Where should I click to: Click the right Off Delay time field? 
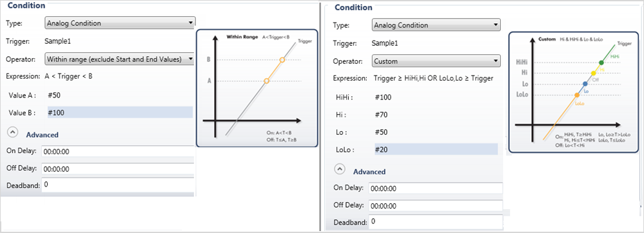pyautogui.click(x=435, y=206)
